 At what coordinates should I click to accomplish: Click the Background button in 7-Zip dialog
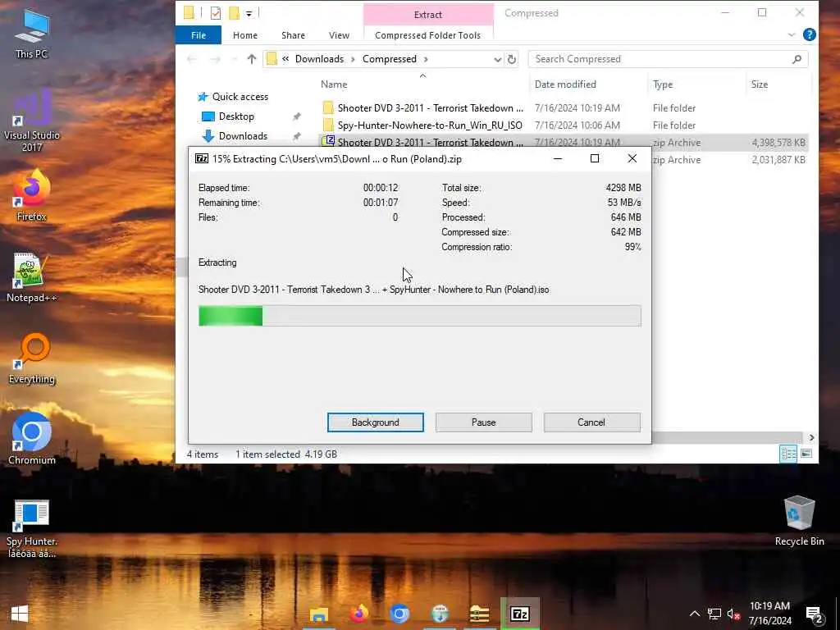coord(376,422)
